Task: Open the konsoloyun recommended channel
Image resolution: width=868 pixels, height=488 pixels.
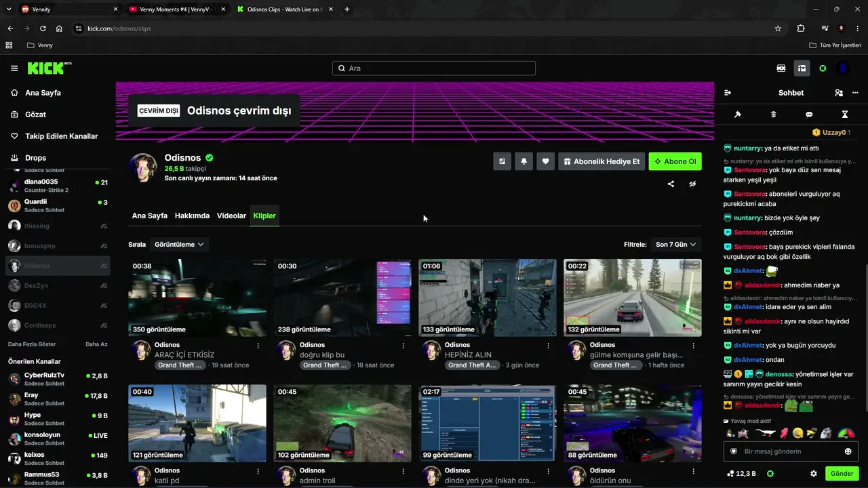Action: (58, 439)
